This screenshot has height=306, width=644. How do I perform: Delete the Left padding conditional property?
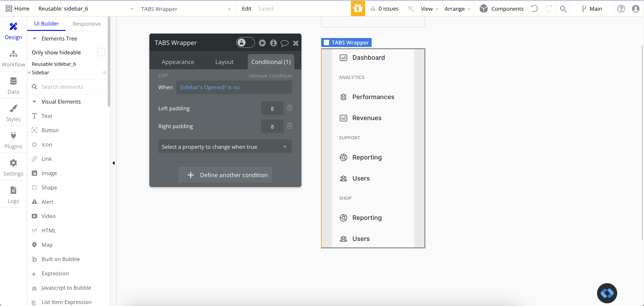[x=290, y=108]
